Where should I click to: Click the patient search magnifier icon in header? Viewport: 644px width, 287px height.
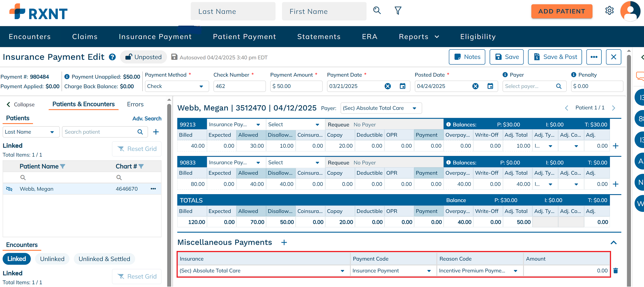coord(377,11)
